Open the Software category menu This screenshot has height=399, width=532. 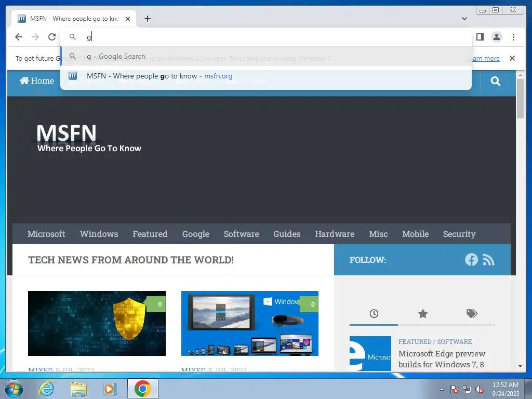tap(241, 234)
